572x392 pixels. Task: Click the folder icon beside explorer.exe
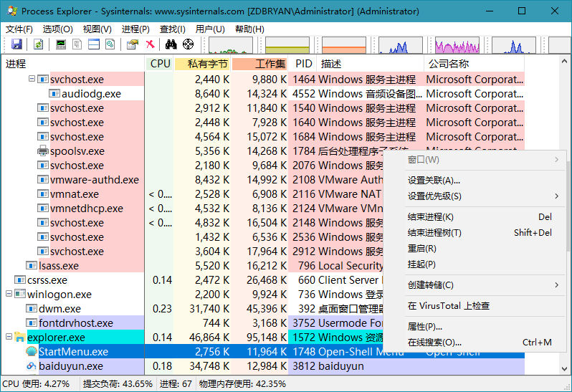[x=19, y=338]
